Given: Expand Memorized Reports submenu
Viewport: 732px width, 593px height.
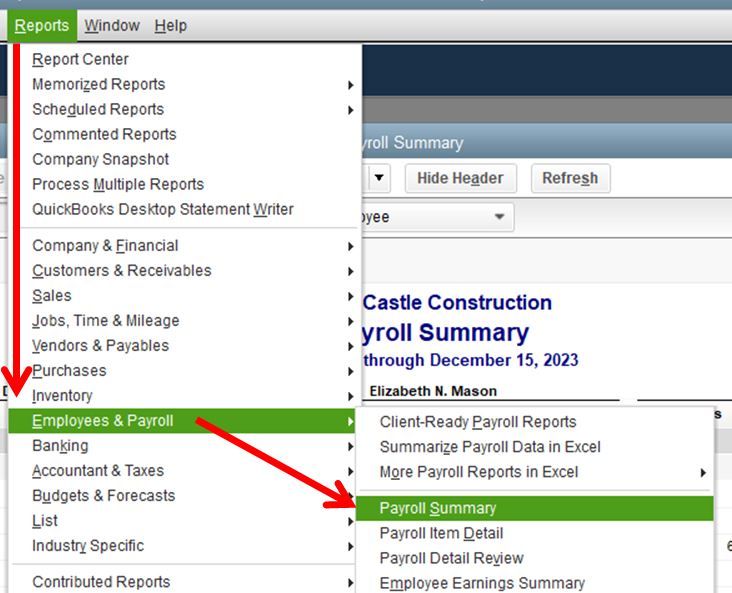Looking at the screenshot, I should coord(184,85).
